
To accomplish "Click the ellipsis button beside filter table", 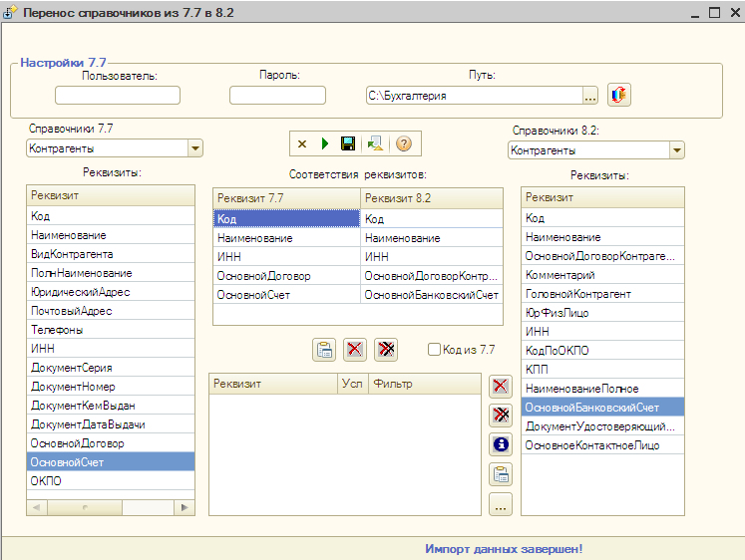I will 501,504.
